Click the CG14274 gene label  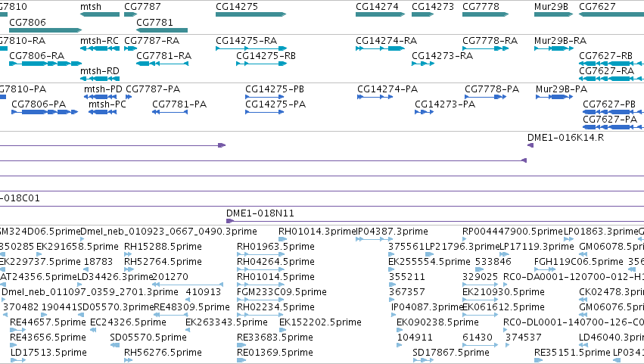(377, 7)
